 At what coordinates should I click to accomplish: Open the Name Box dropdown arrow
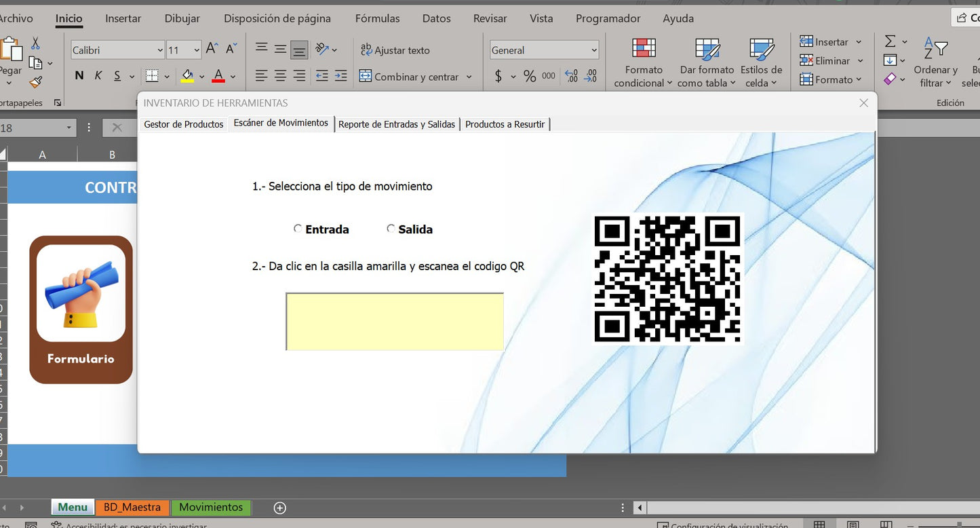coord(68,128)
